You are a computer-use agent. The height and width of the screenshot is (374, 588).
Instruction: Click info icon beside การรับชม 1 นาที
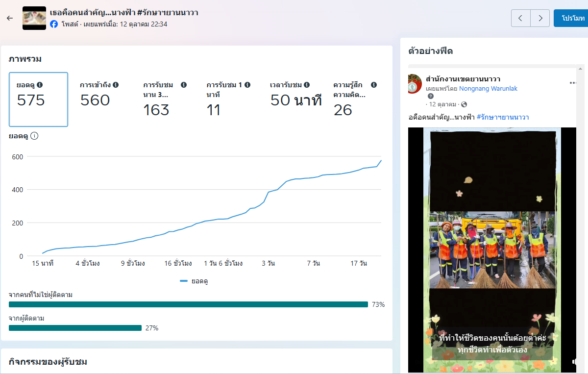click(247, 85)
